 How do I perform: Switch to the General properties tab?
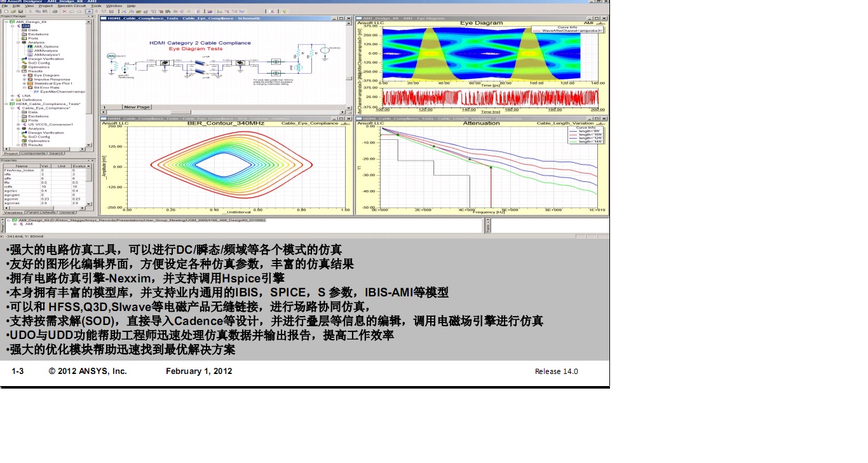pyautogui.click(x=67, y=212)
